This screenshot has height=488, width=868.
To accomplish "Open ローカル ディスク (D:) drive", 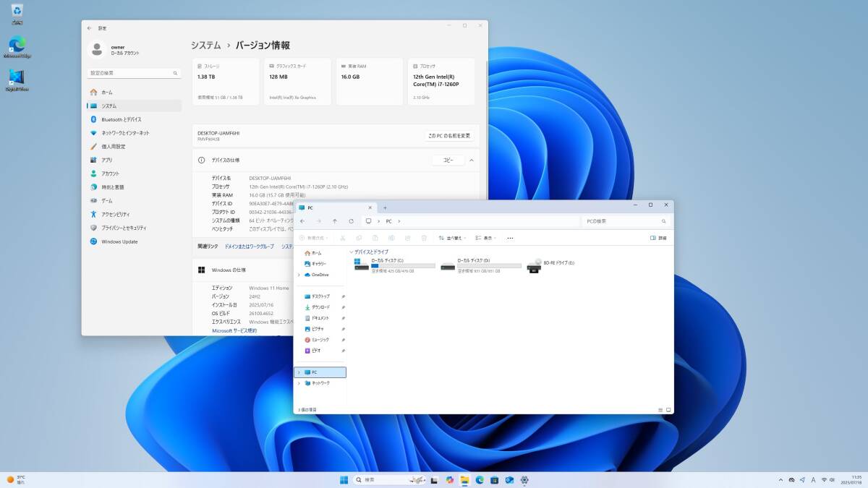I will 481,265.
